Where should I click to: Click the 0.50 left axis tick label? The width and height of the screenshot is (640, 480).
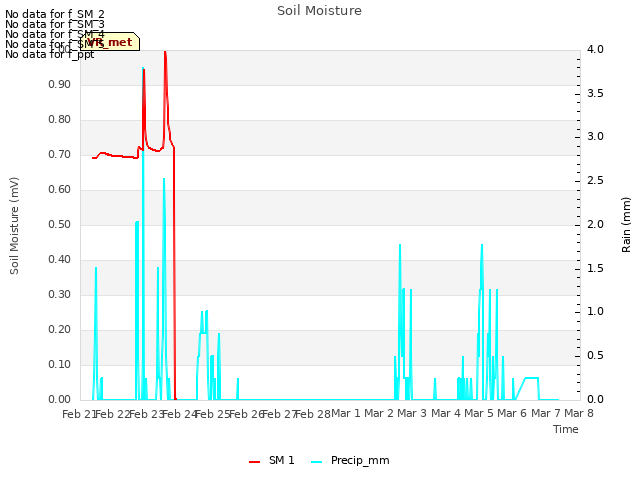[x=60, y=224]
